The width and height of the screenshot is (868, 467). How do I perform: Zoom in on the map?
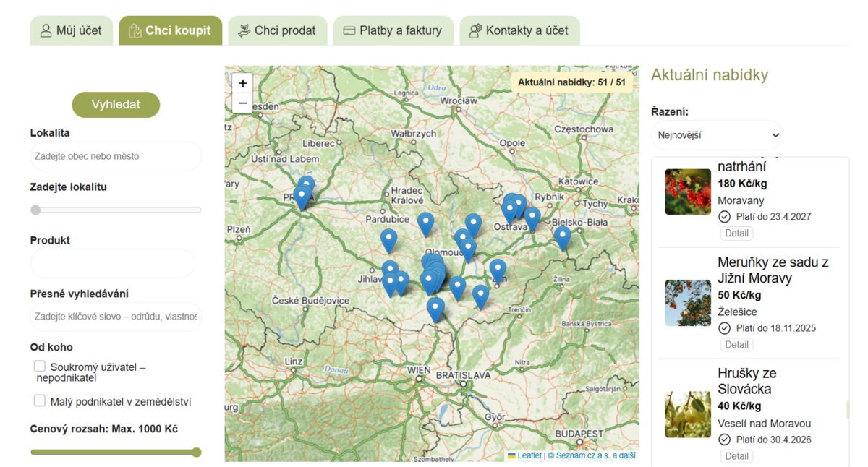tap(242, 83)
